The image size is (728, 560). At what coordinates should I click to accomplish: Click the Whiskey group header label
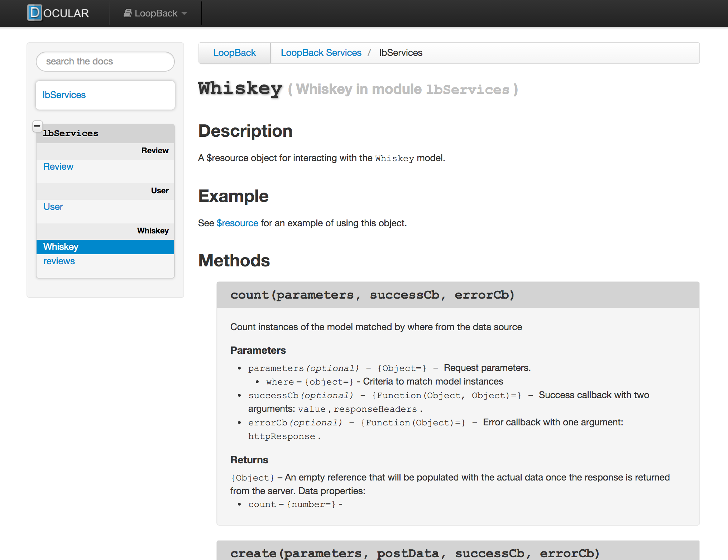(153, 231)
